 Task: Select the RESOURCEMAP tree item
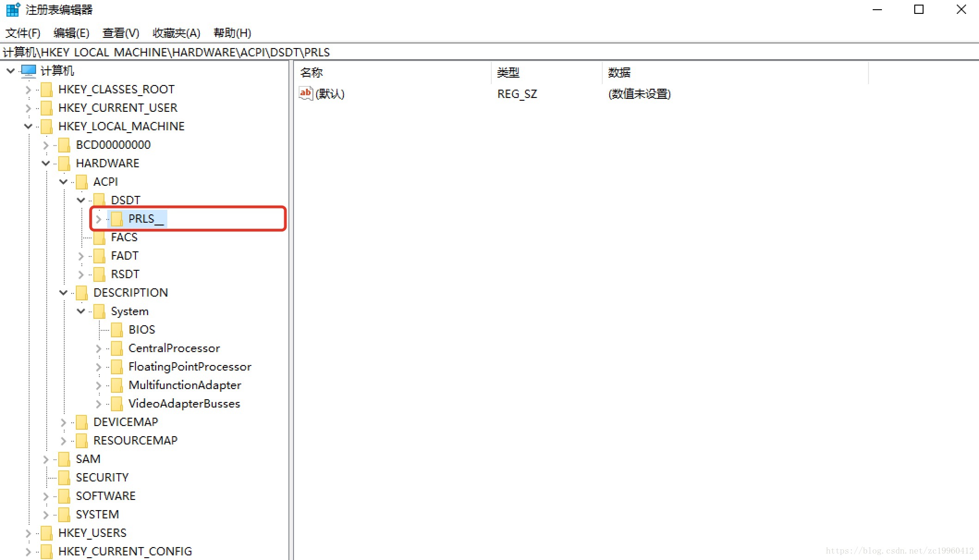coord(135,441)
